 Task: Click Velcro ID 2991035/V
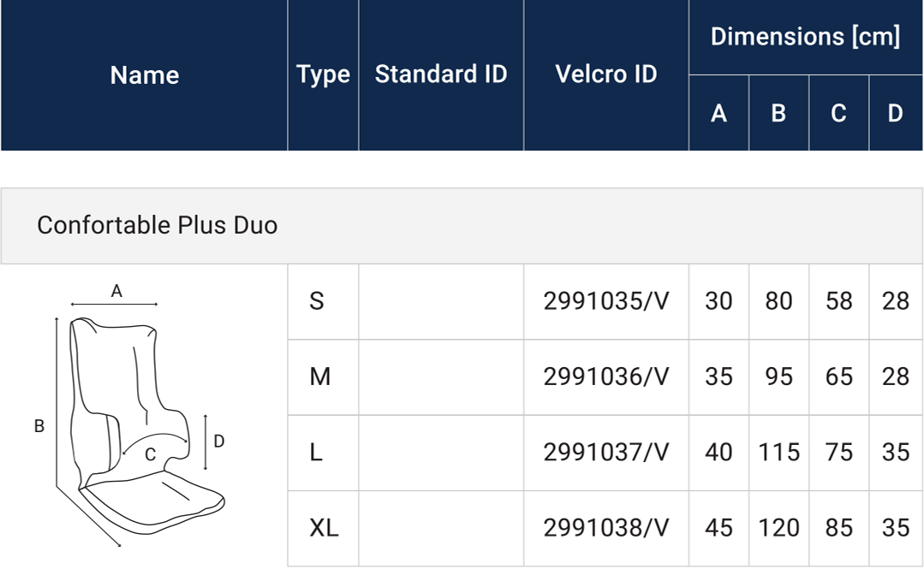point(606,301)
